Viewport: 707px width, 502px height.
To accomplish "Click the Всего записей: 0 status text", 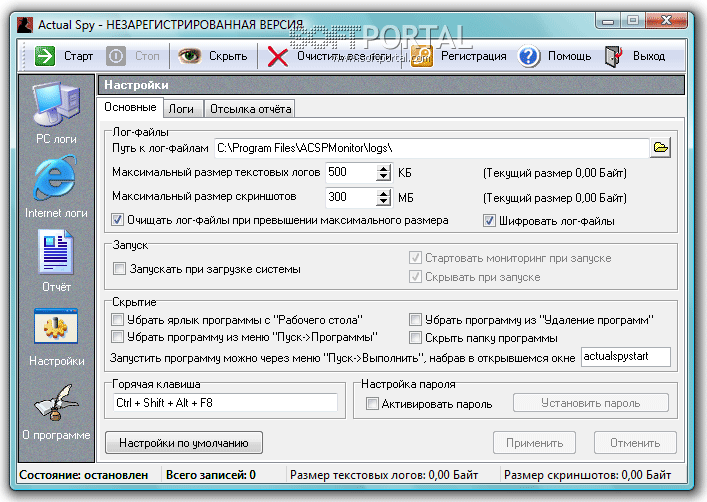I will pyautogui.click(x=211, y=475).
